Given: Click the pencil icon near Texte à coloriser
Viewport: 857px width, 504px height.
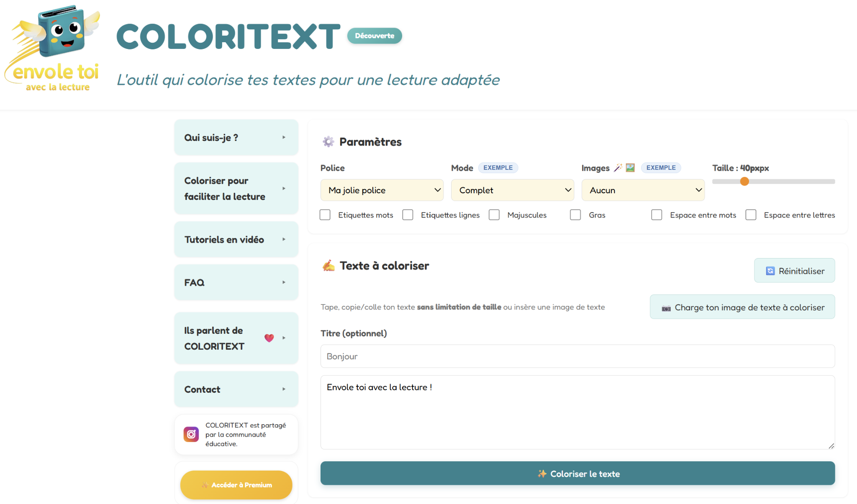Looking at the screenshot, I should point(329,265).
